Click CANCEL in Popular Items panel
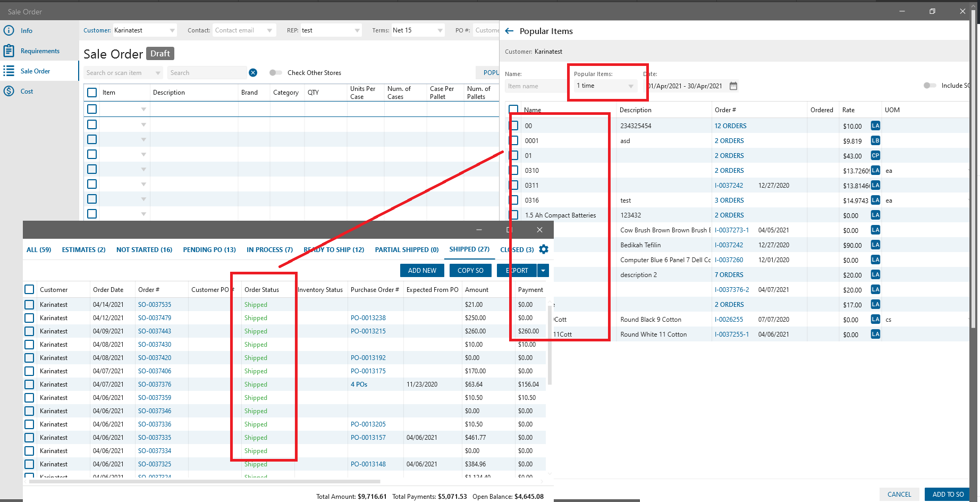The image size is (980, 502). 899,494
